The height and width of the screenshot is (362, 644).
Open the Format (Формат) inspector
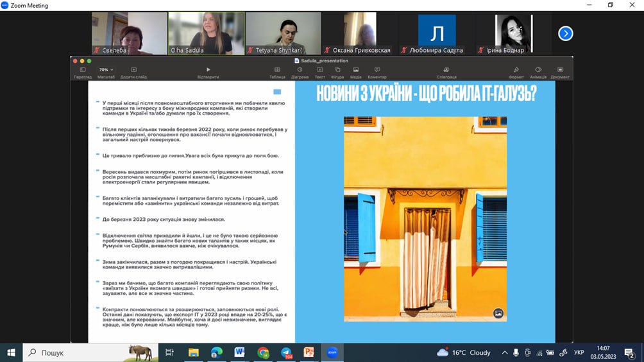pyautogui.click(x=516, y=69)
